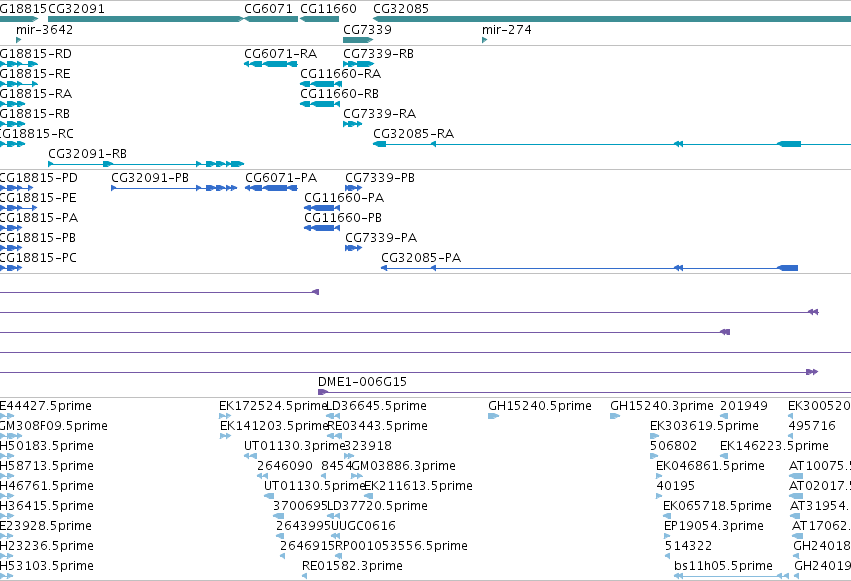
Task: Click EST bs11h05.5prime
Action: click(x=723, y=566)
